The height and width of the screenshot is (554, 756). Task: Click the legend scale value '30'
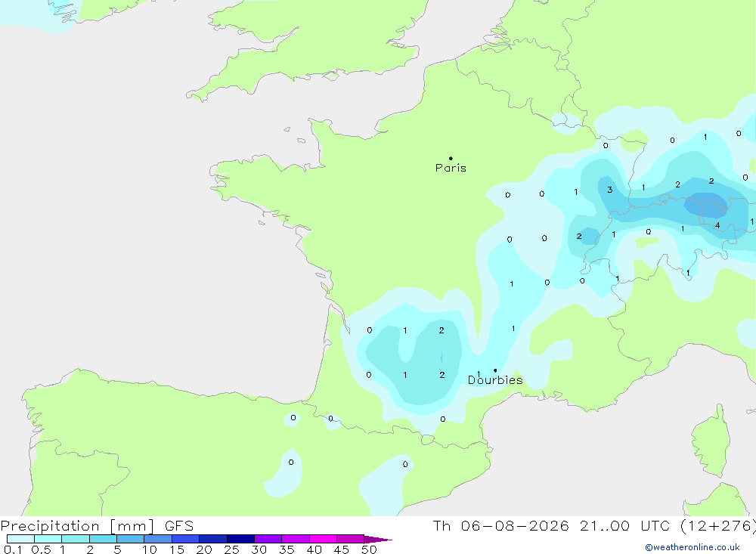pos(259,549)
